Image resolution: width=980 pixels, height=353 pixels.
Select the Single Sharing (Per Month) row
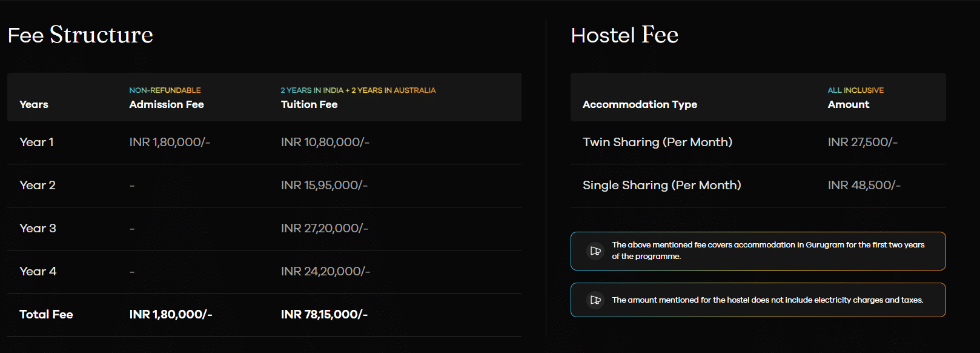661,185
